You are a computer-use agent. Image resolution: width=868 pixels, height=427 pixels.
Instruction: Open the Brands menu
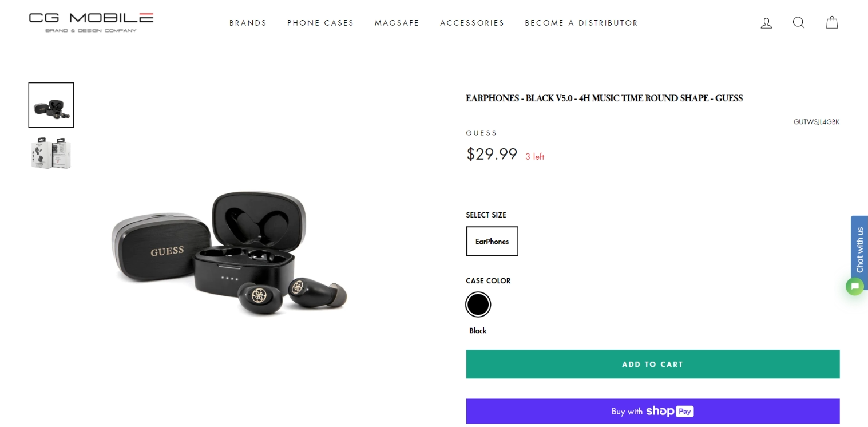(x=248, y=23)
